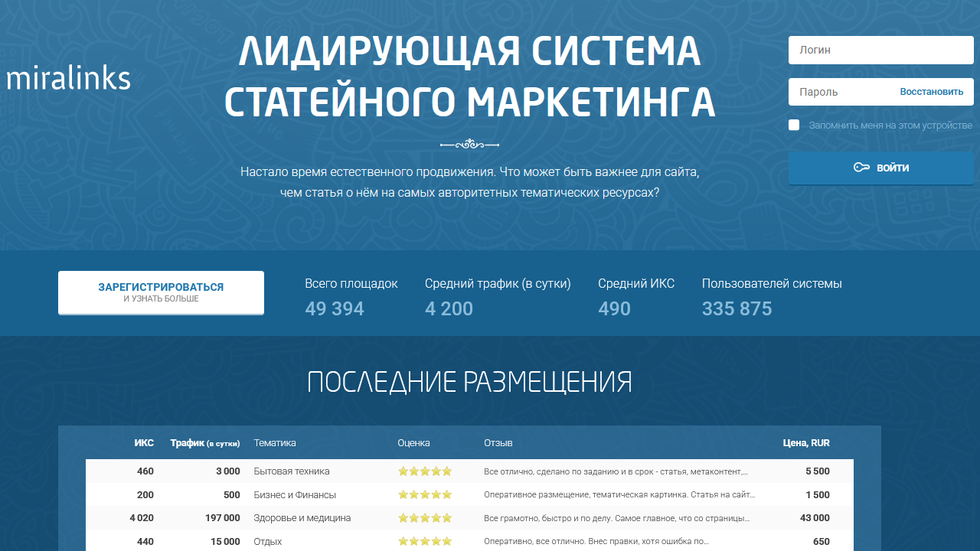Select the Здоровье и медицина topic row
The image size is (980, 551).
pyautogui.click(x=302, y=518)
